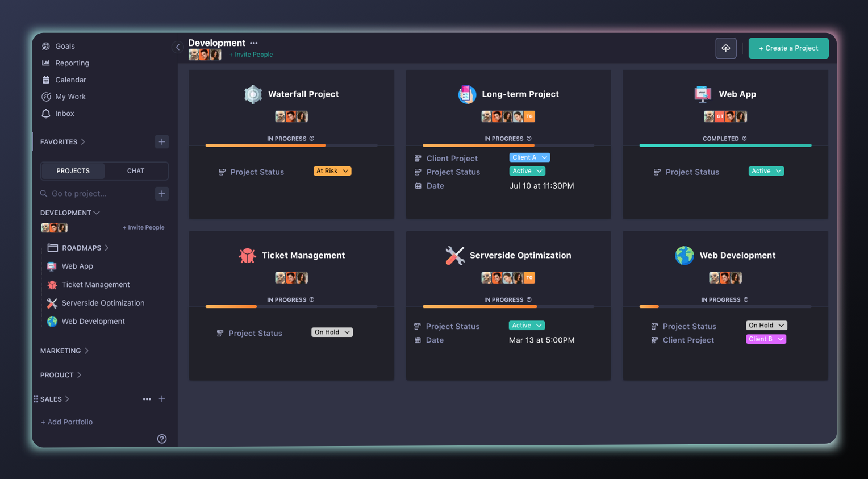Image resolution: width=868 pixels, height=479 pixels.
Task: Add a new favorite with plus icon
Action: 162,141
